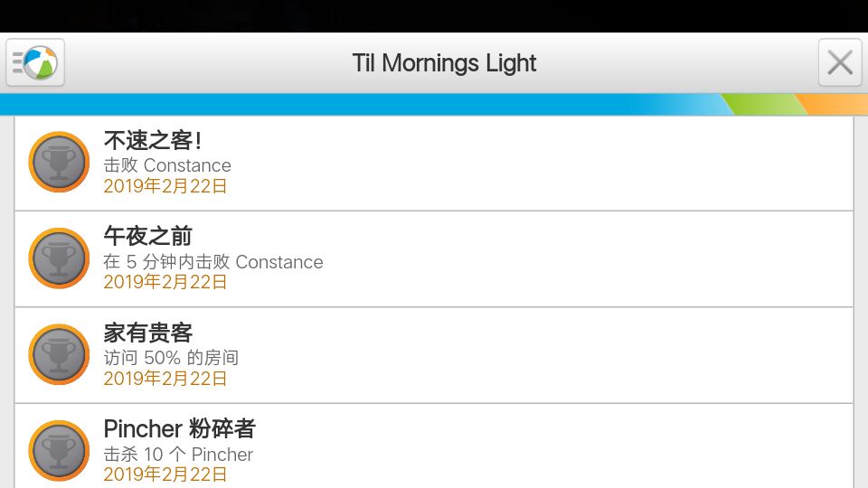868x488 pixels.
Task: Select the Pincher 粉碎者 achievement title
Action: (180, 428)
